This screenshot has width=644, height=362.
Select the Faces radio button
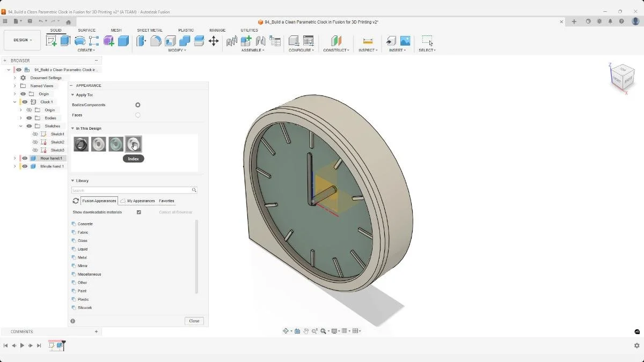[x=137, y=115]
